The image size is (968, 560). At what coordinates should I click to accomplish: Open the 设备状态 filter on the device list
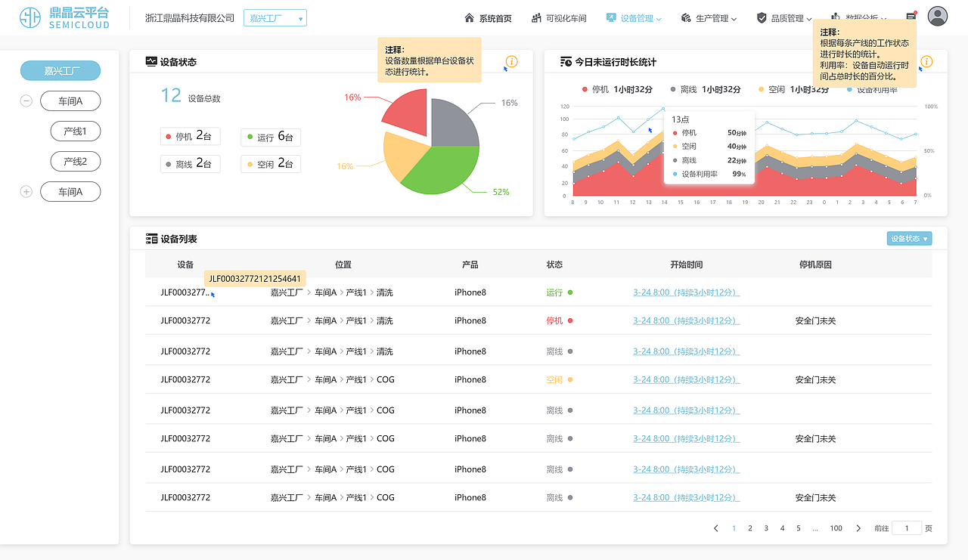[909, 237]
